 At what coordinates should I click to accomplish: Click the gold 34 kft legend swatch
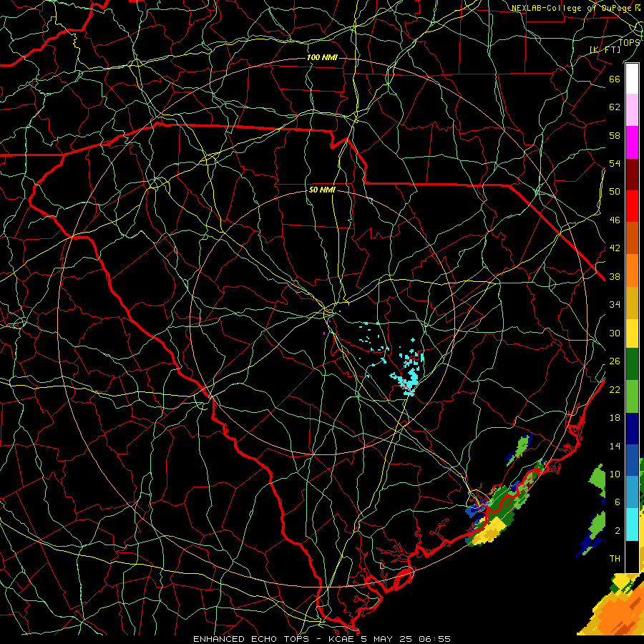click(x=632, y=303)
